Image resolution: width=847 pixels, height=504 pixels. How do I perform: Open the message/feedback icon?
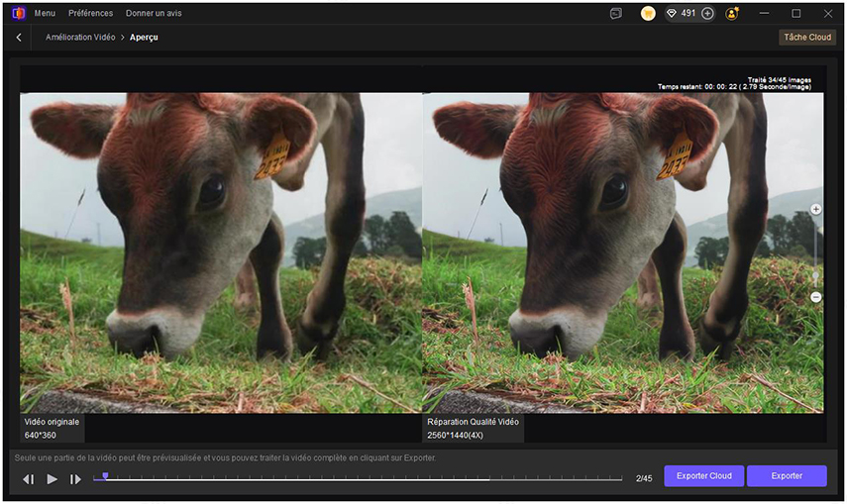pos(616,14)
